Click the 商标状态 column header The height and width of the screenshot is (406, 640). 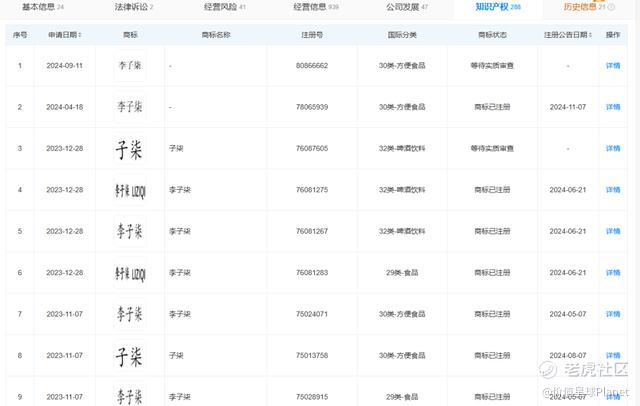(492, 35)
